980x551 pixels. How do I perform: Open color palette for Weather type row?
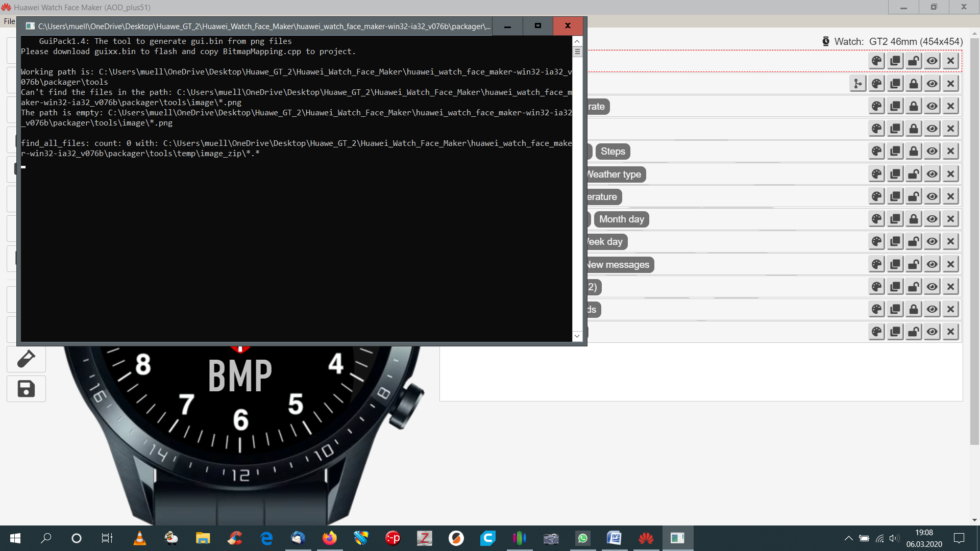point(877,174)
